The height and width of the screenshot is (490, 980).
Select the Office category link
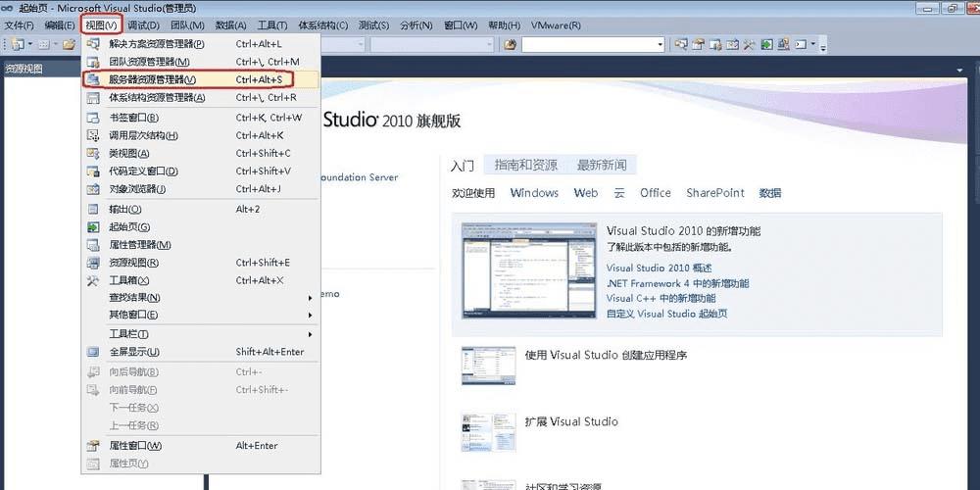(x=655, y=193)
